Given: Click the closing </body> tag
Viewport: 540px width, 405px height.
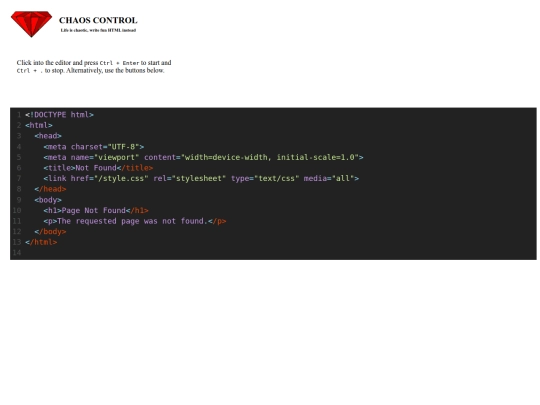Looking at the screenshot, I should click(50, 232).
